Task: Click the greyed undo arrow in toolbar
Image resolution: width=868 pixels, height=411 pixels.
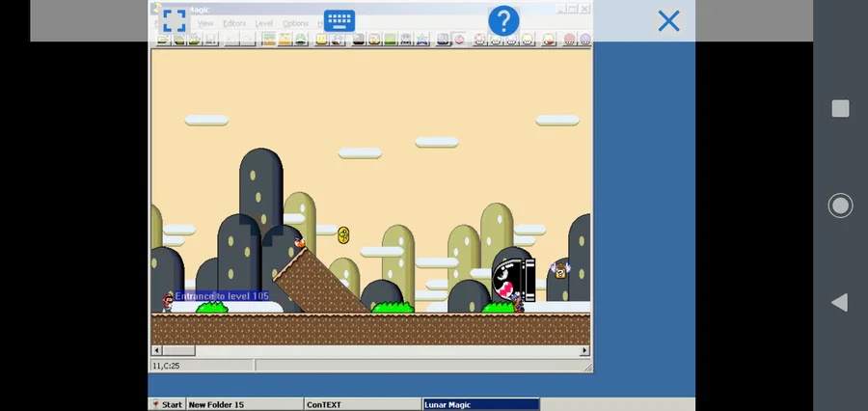Action: point(231,39)
